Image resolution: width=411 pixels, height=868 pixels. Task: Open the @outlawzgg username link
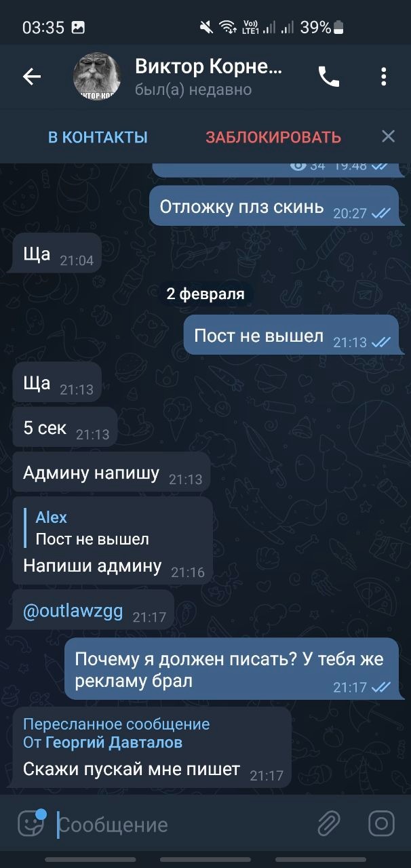coord(73,611)
